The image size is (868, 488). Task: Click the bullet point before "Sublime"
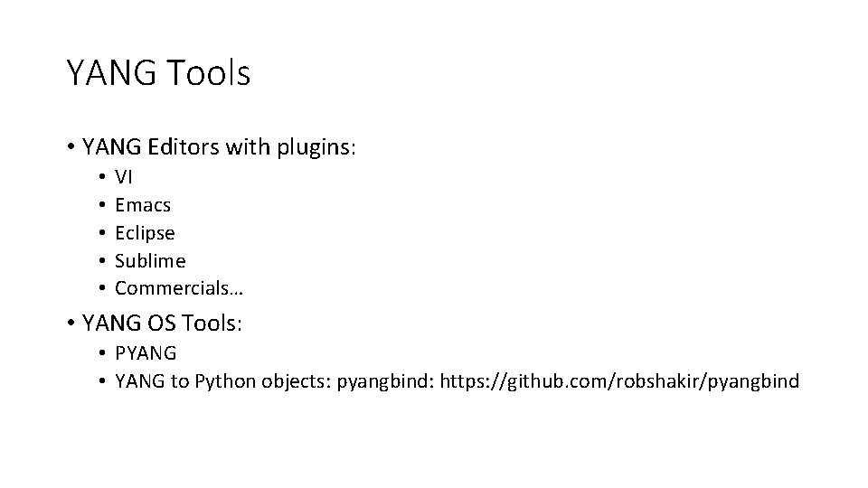[104, 262]
